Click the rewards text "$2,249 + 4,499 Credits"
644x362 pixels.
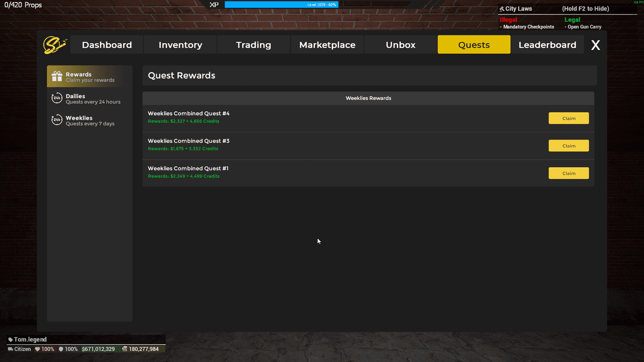tap(195, 176)
